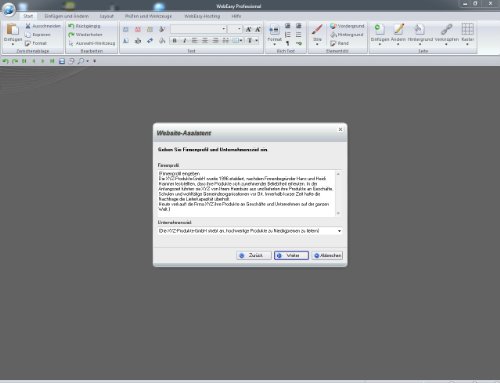Expand the Unternehmensziel combo box arrow
500x383 pixels.
[339, 231]
